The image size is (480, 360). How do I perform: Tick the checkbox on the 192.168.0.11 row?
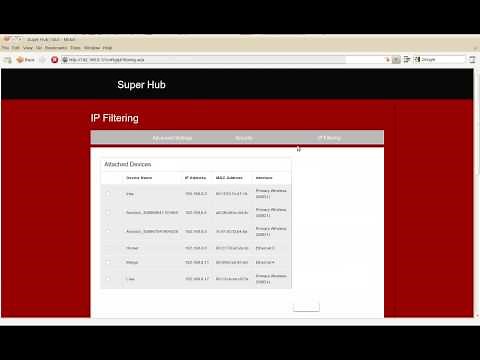click(x=108, y=262)
